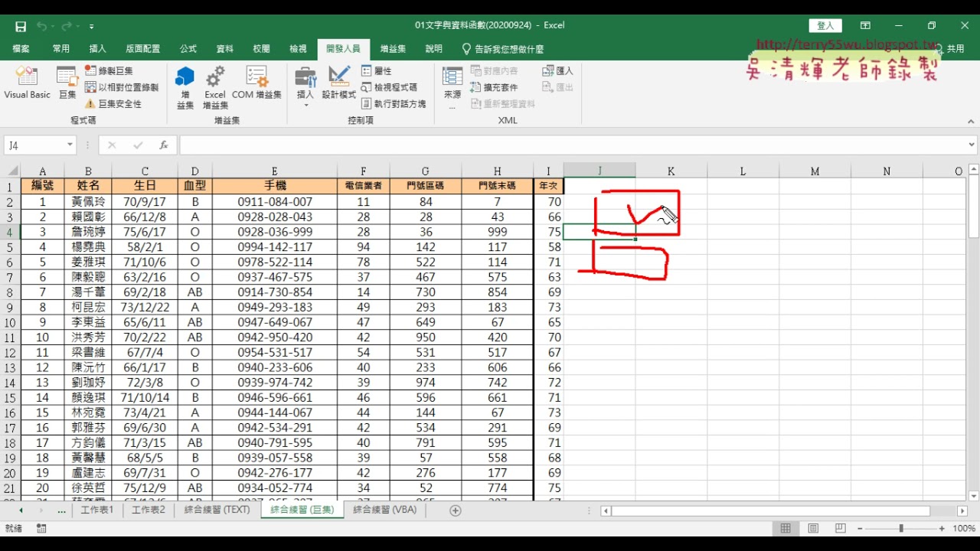The height and width of the screenshot is (551, 980).
Task: Open XML 來源 source pane
Action: (452, 87)
